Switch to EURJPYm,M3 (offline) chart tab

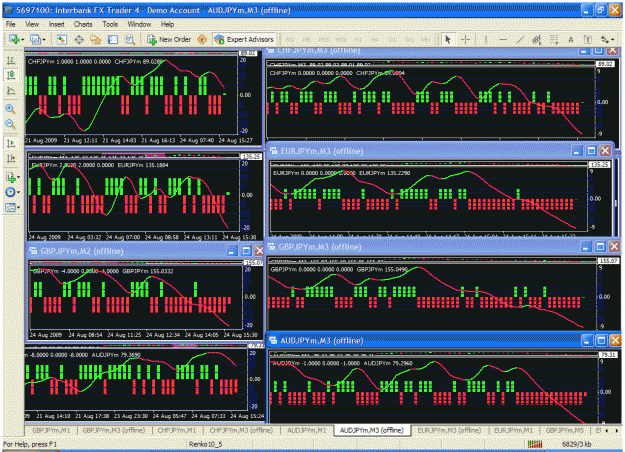449,430
